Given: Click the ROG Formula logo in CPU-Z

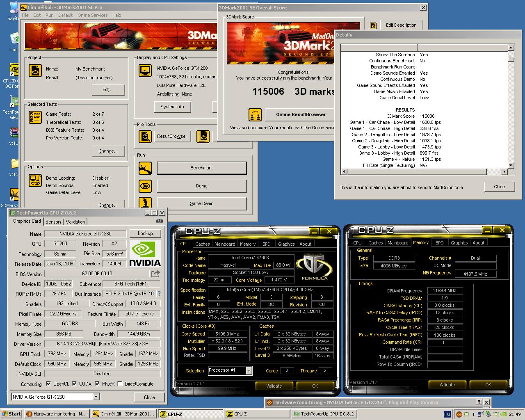Looking at the screenshot, I should coord(315,267).
